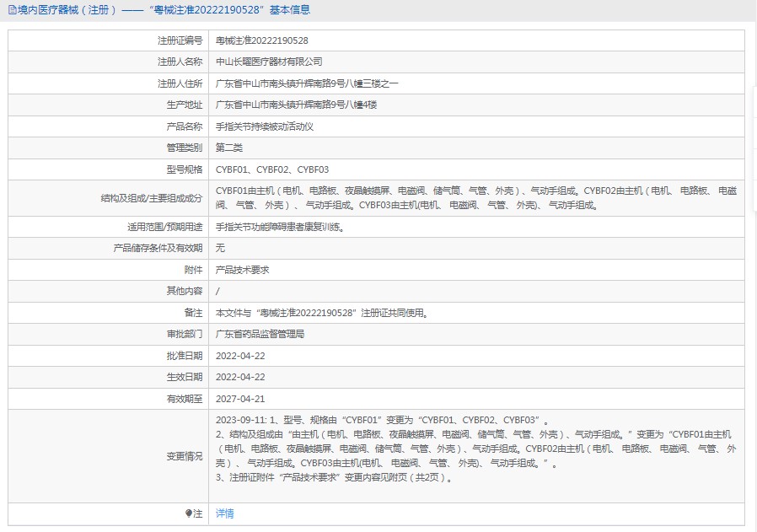This screenshot has height=532, width=757.
Task: Click the 备注 label
Action: 194,313
